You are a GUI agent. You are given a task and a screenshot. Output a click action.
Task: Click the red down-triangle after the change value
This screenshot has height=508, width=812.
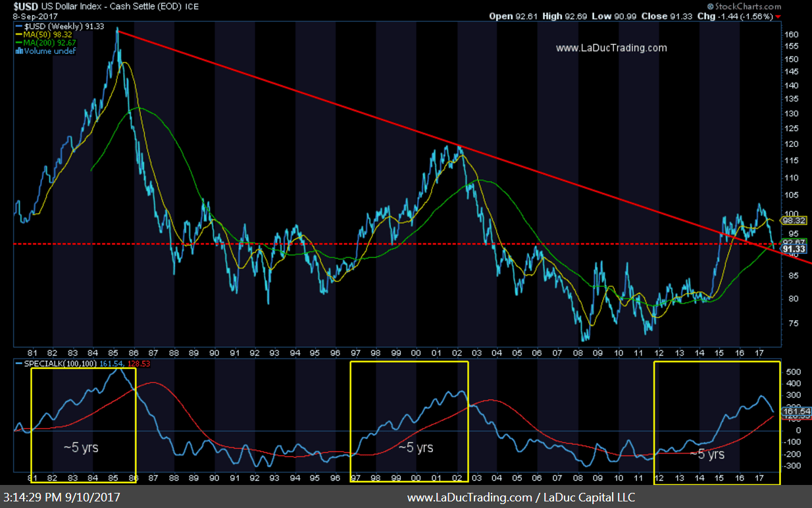coord(779,16)
